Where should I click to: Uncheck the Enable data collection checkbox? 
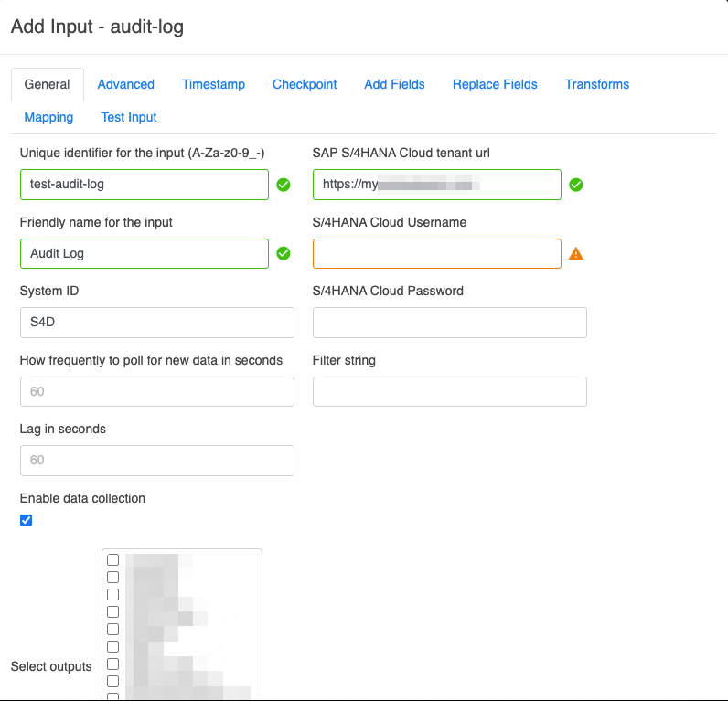(27, 521)
